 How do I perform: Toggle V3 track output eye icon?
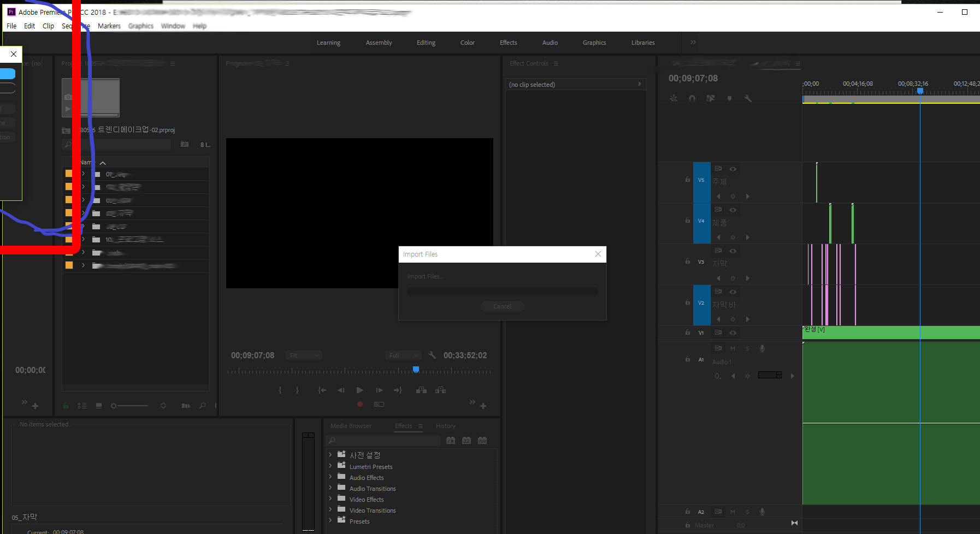[733, 251]
